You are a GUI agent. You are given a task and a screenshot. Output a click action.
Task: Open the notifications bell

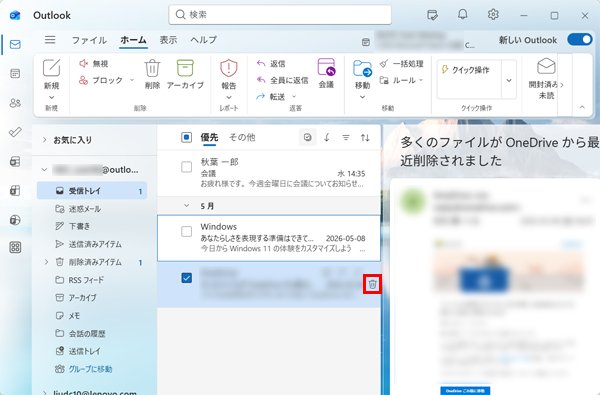463,15
